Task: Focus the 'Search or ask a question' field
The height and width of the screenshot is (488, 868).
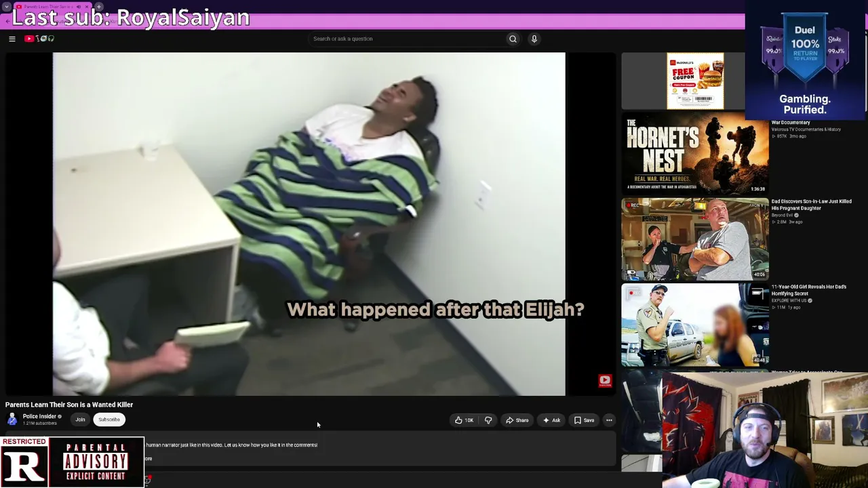Action: (407, 39)
